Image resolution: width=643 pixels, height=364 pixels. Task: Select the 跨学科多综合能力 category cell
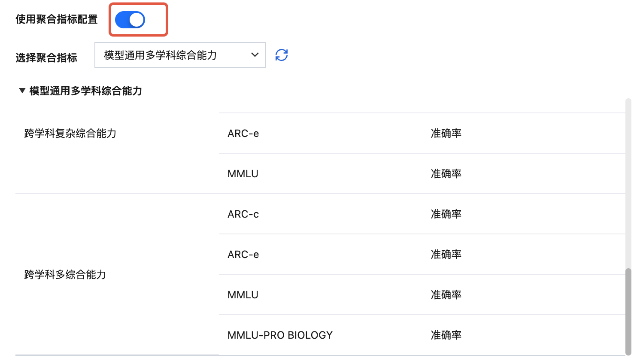point(65,275)
